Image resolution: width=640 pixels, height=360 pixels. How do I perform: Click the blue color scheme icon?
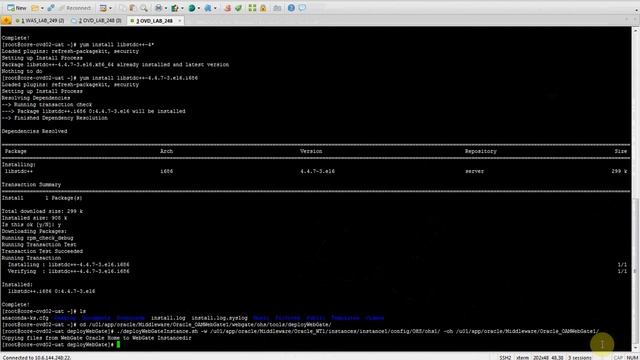pyautogui.click(x=208, y=8)
